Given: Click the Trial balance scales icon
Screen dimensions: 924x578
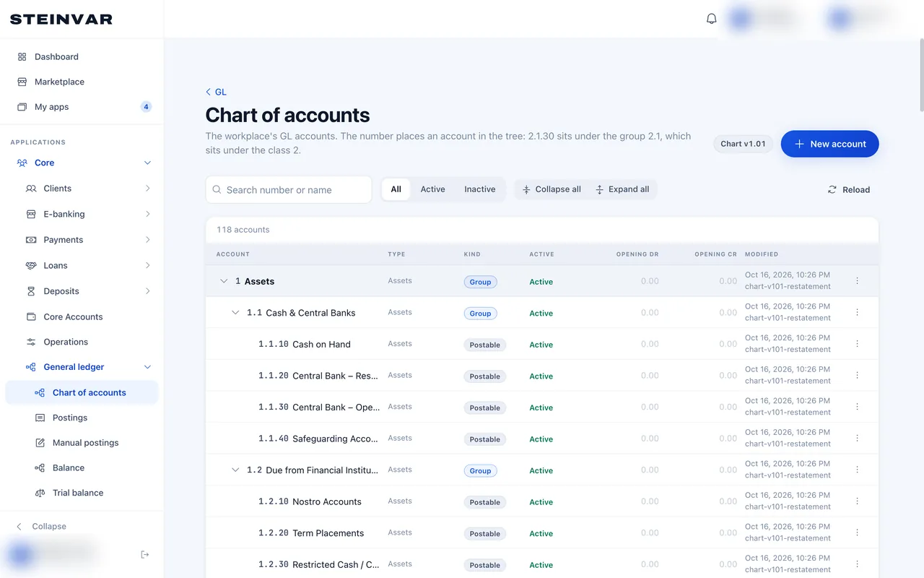Looking at the screenshot, I should [40, 493].
